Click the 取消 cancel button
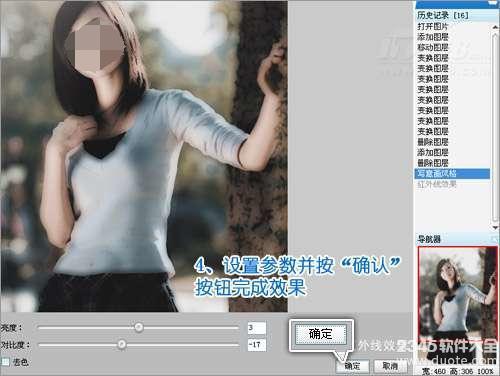This screenshot has width=500, height=376. pyautogui.click(x=390, y=366)
